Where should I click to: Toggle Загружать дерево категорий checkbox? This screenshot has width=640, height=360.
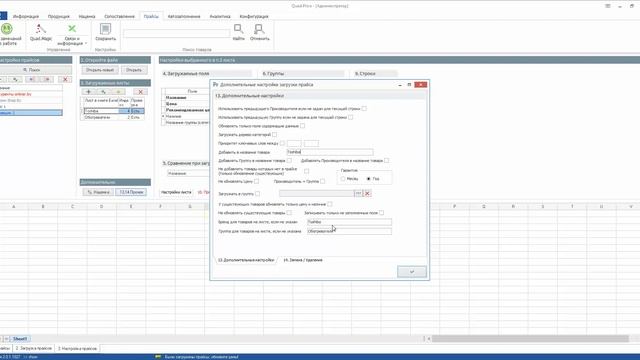[274, 134]
